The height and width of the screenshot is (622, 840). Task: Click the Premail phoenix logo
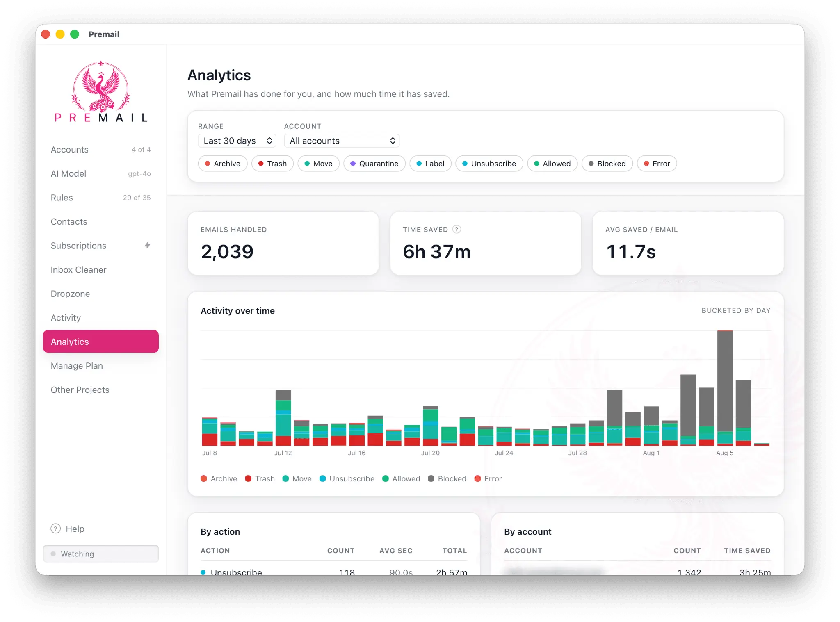point(101,92)
